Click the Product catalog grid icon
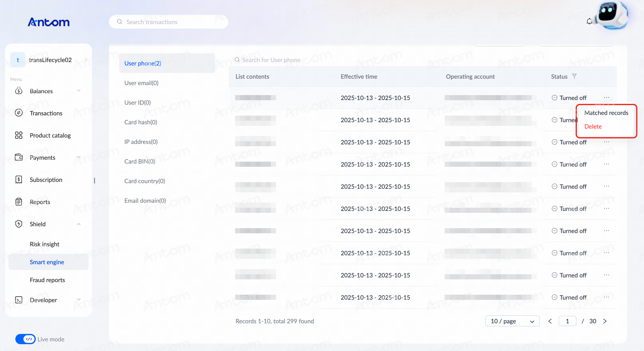 19,135
